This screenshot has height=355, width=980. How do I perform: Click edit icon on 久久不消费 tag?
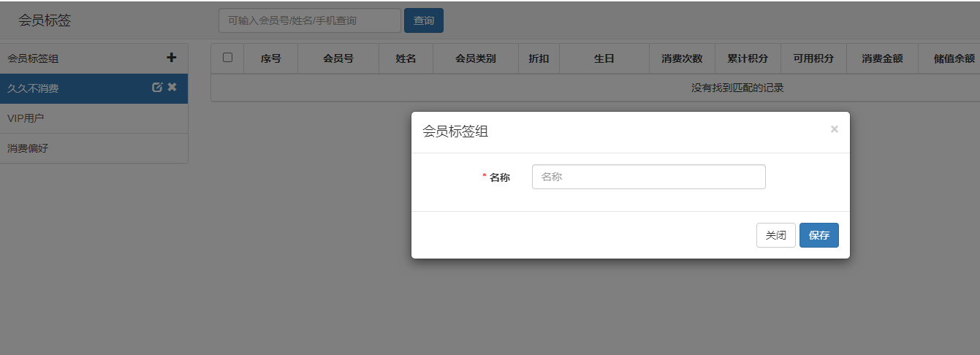click(156, 88)
